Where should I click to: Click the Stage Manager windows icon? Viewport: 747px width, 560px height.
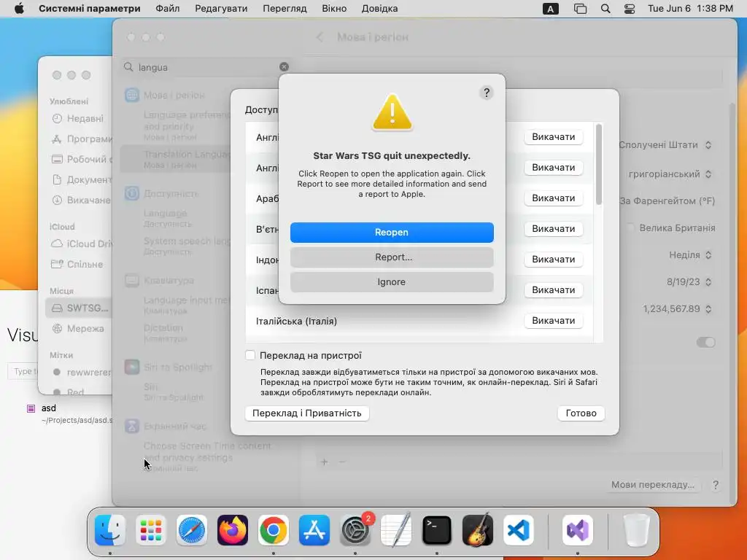580,9
